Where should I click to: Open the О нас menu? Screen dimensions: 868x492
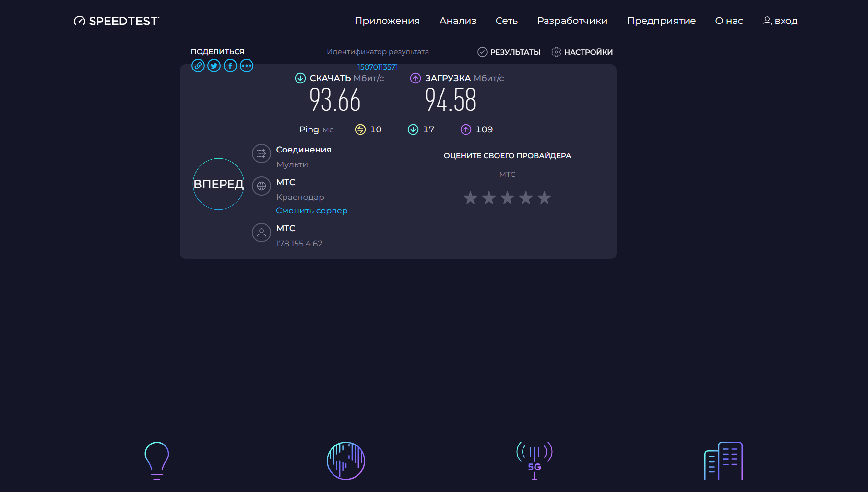(x=729, y=21)
